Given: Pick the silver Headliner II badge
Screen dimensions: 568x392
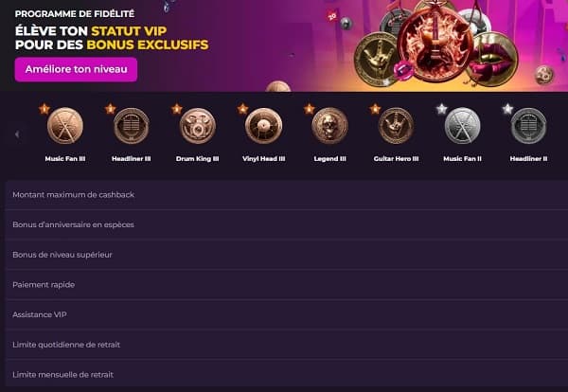Looking at the screenshot, I should pyautogui.click(x=528, y=126).
